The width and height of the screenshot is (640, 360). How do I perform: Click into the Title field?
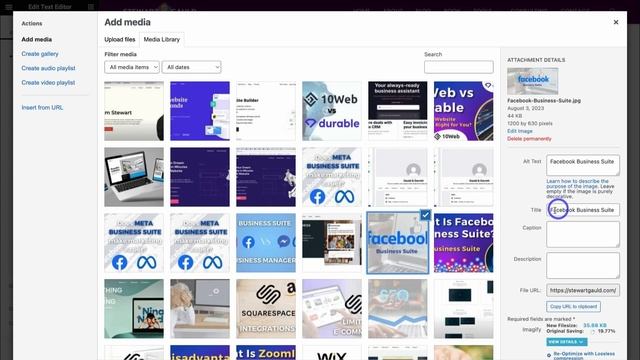[x=583, y=210]
